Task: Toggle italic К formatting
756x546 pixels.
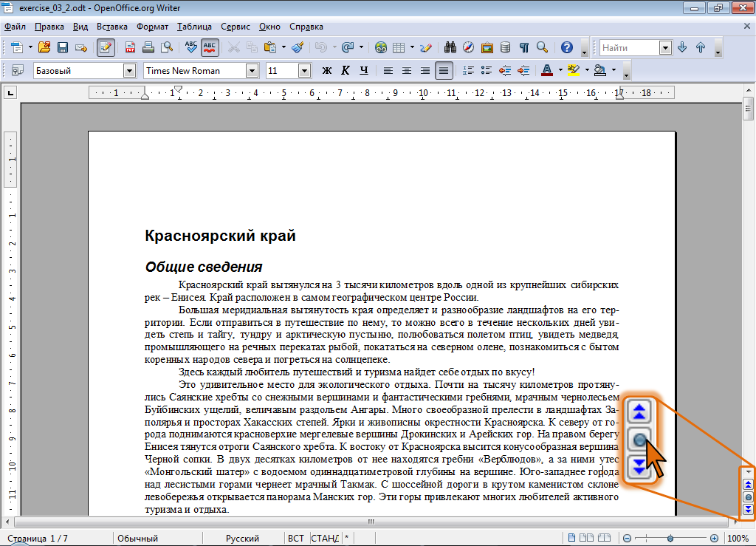Action: click(x=346, y=70)
